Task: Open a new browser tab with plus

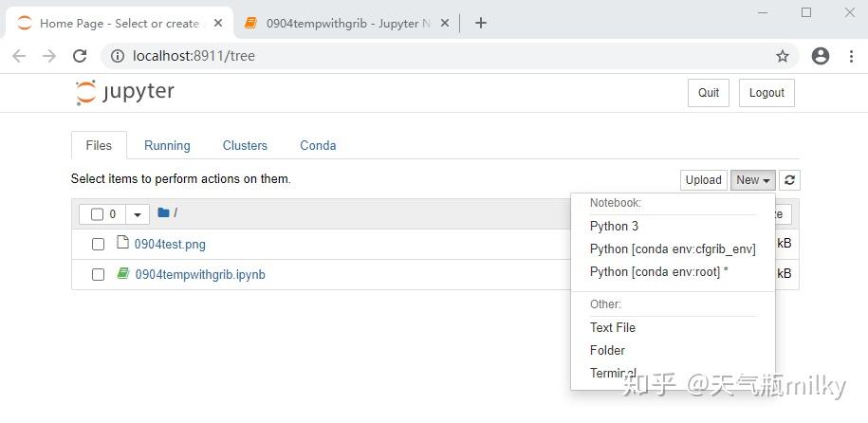Action: pos(481,23)
